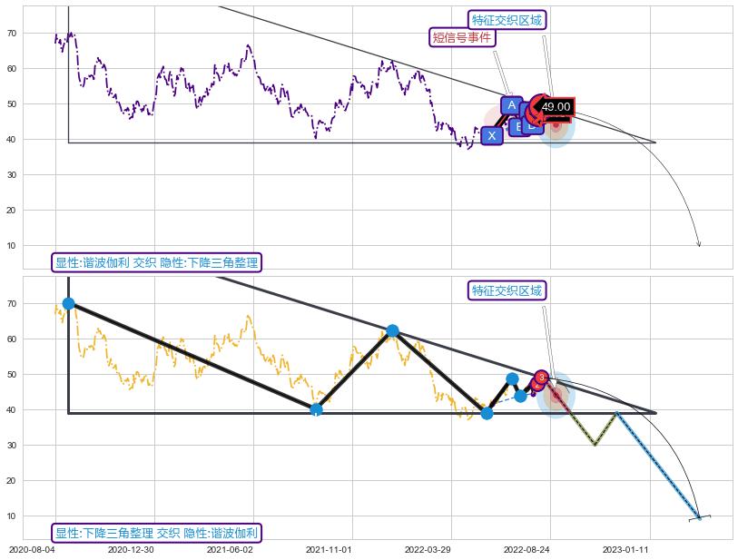
Task: Click the 显性:谐波伽利 交织 隐性:下降三角整理 caption
Action: pyautogui.click(x=157, y=262)
